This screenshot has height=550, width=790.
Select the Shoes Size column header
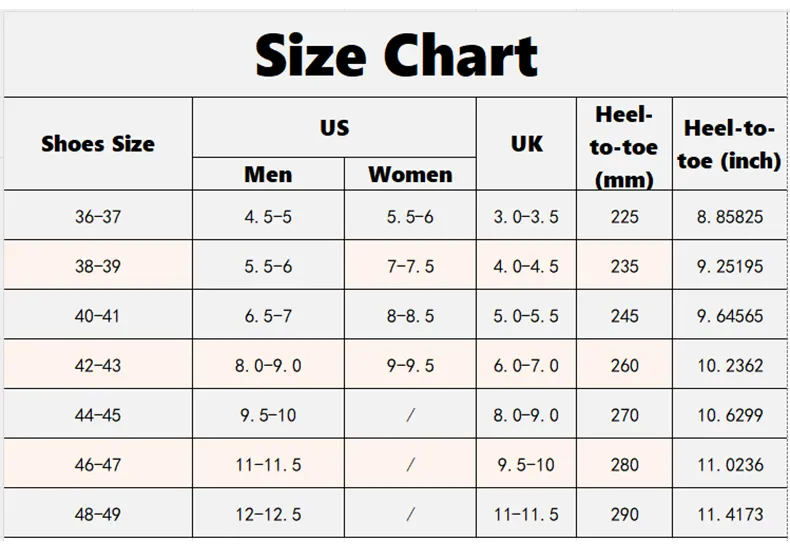coord(98,144)
